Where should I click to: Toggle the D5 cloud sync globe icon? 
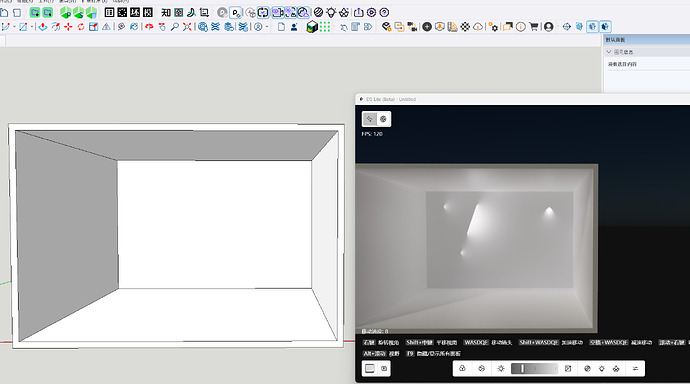(x=303, y=12)
